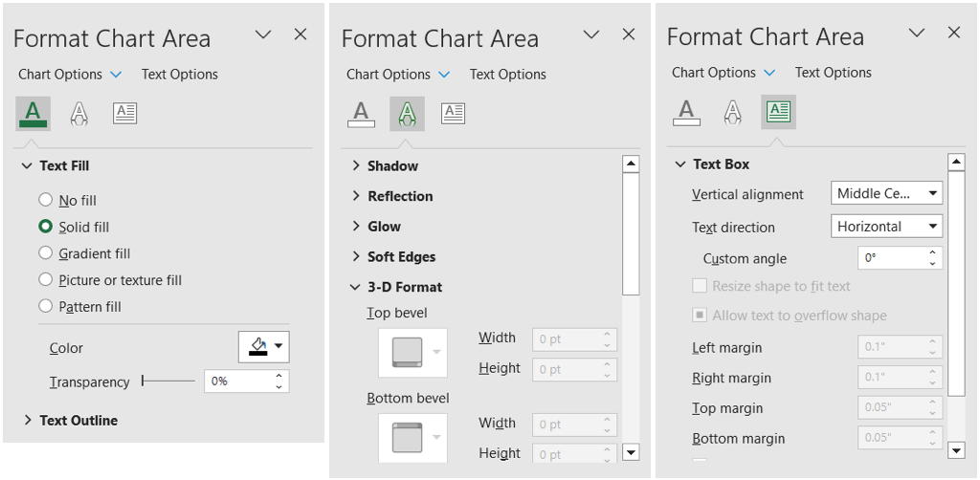Select the No fill radio button
This screenshot has height=480, width=980.
point(46,200)
